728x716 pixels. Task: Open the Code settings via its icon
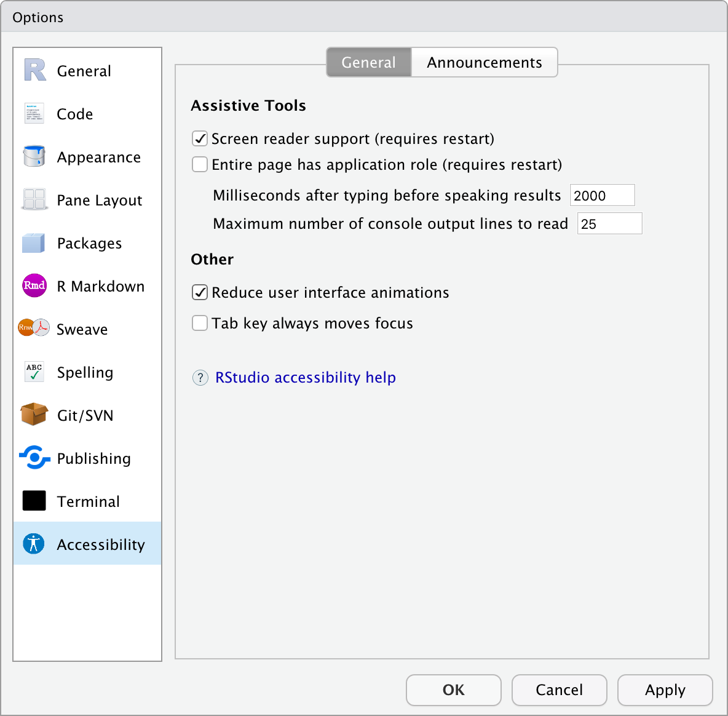pos(34,113)
